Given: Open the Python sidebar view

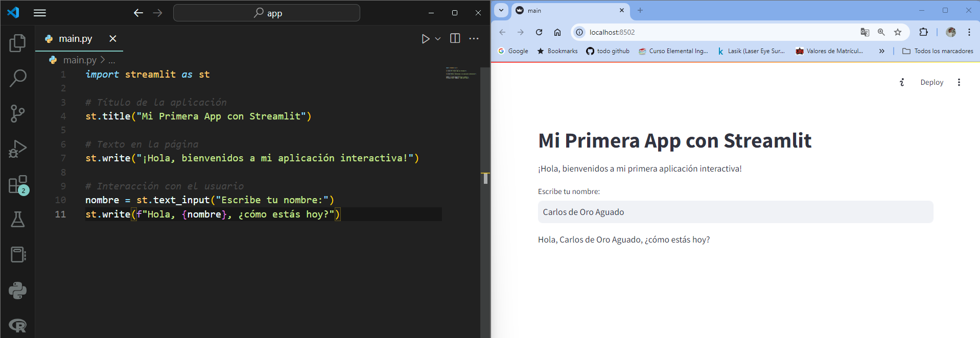Looking at the screenshot, I should pos(18,291).
